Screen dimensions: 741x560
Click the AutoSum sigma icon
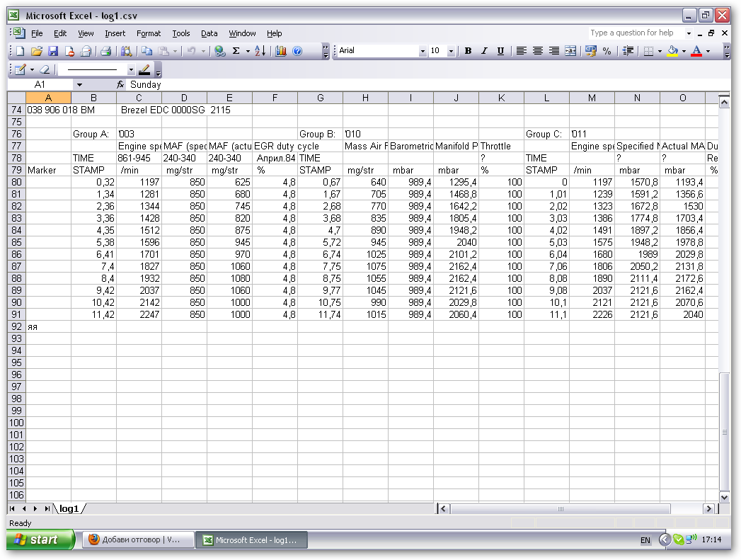[x=236, y=51]
